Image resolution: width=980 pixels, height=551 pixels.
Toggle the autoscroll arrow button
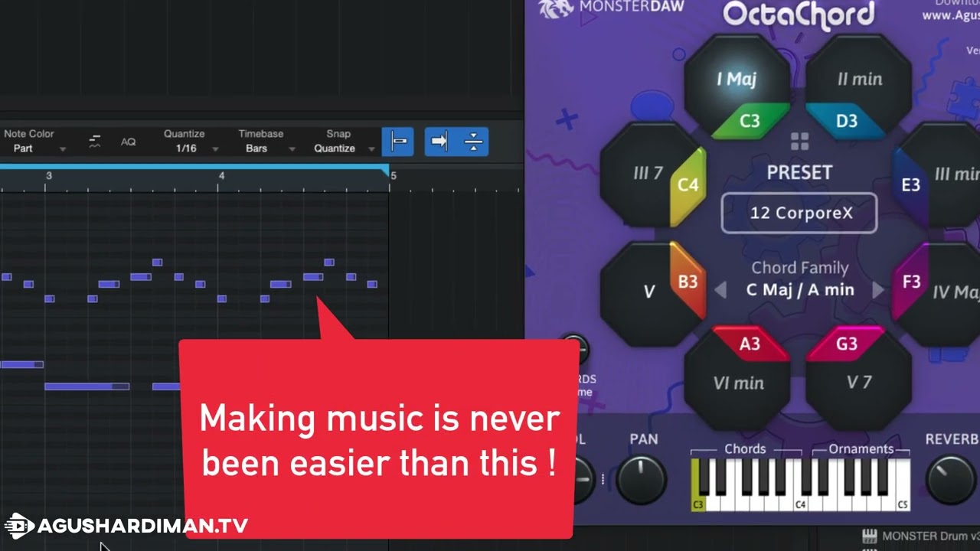[439, 142]
